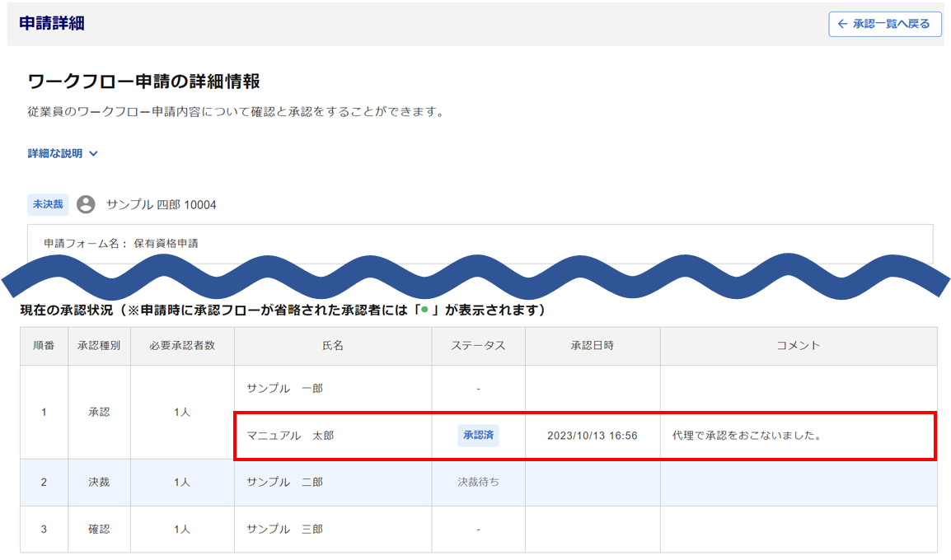
Task: Click the user avatar icon
Action: pos(86,204)
